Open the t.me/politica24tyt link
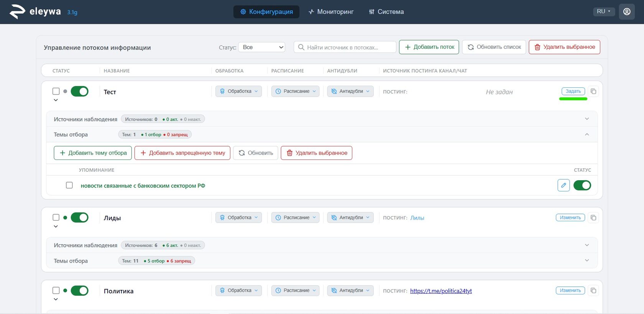 441,291
